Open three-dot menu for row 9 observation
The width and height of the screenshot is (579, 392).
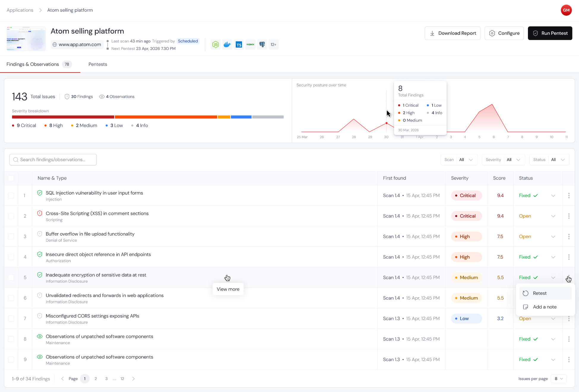click(569, 359)
